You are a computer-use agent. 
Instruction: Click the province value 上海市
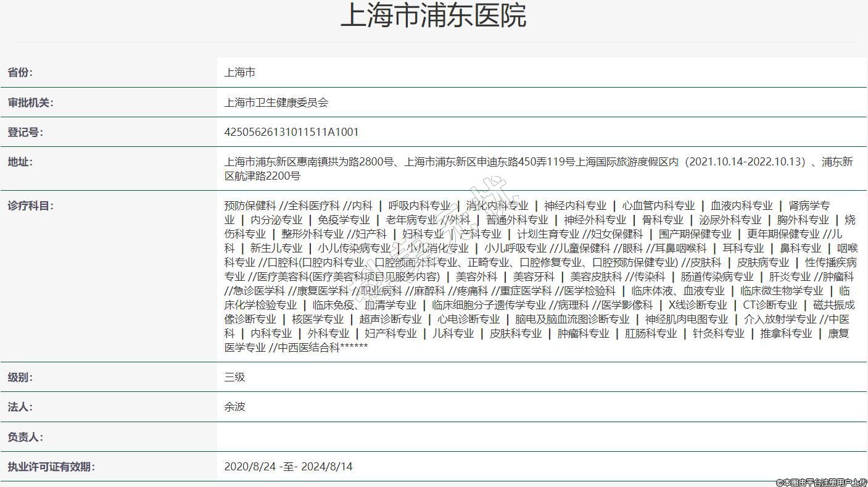click(240, 72)
